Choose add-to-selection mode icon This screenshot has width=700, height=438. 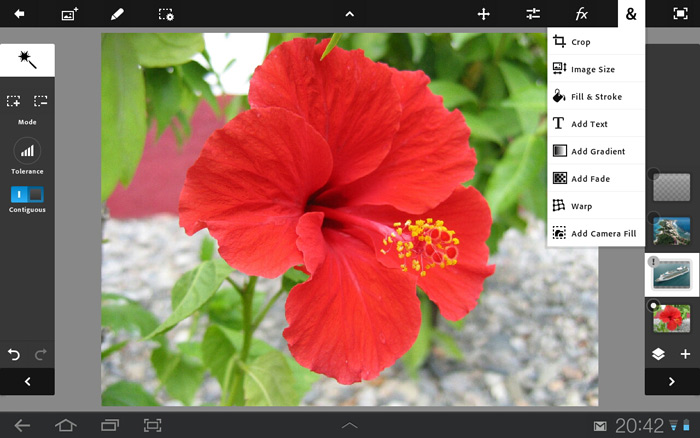(14, 101)
